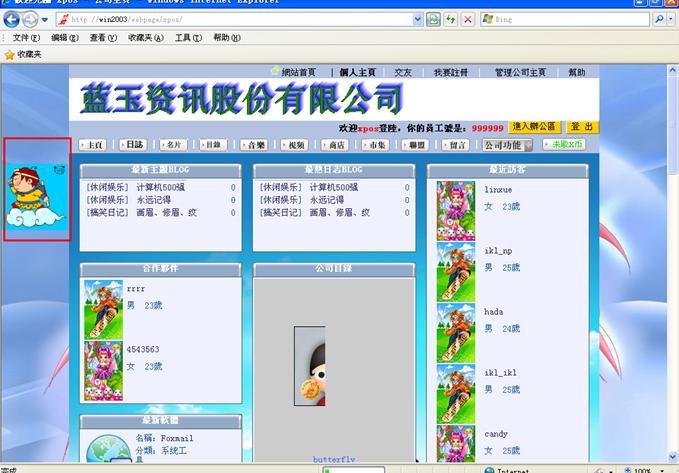Click the 收藏夹 favorites star icon

point(9,54)
